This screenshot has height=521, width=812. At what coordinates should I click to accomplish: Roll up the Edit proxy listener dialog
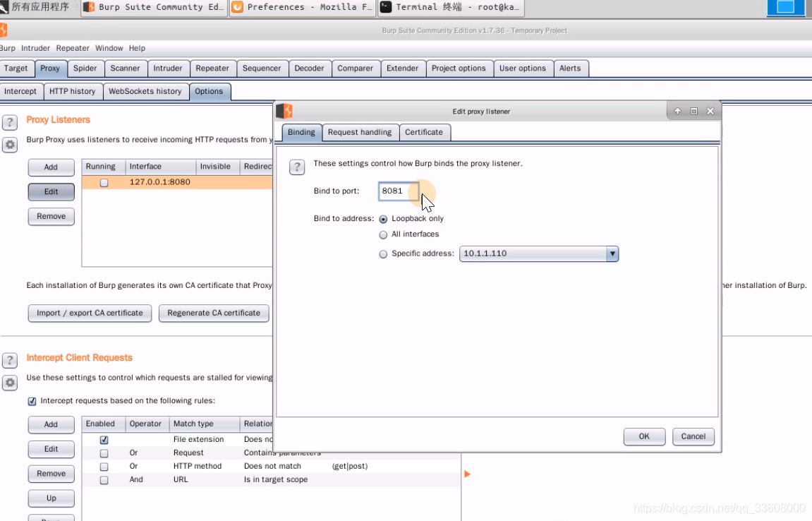pos(677,111)
